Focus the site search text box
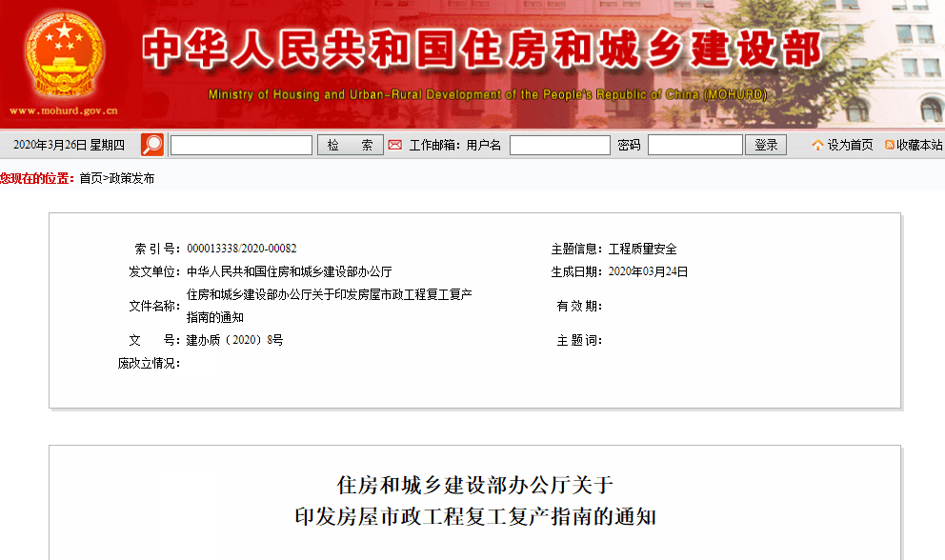Viewport: 945px width, 560px height. coord(241,145)
